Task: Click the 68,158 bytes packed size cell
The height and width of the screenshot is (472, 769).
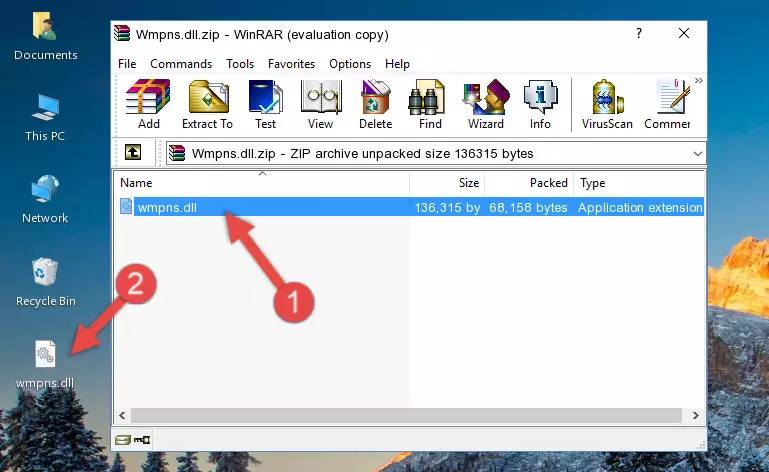Action: point(528,208)
